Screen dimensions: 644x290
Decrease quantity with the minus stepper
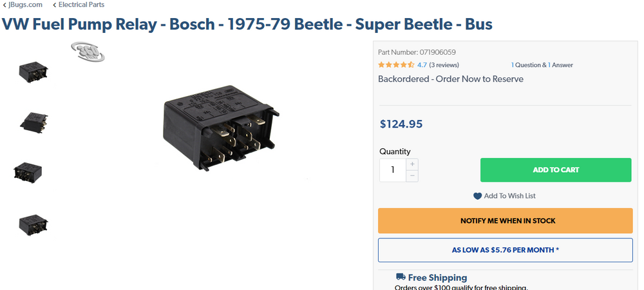click(412, 176)
